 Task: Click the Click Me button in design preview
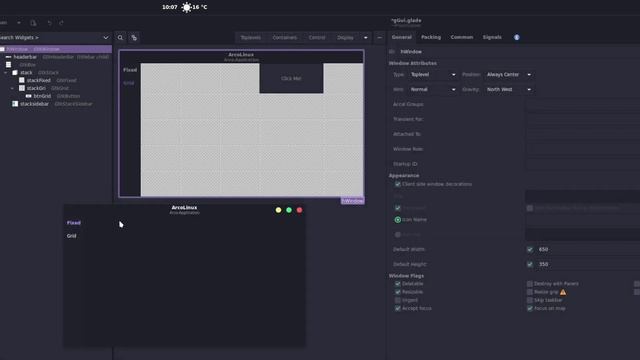(291, 78)
